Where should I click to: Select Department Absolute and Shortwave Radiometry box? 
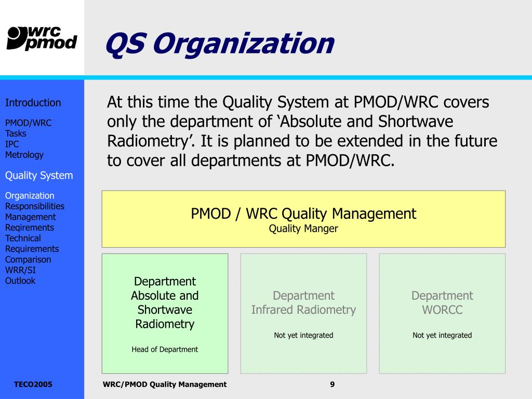tap(165, 313)
